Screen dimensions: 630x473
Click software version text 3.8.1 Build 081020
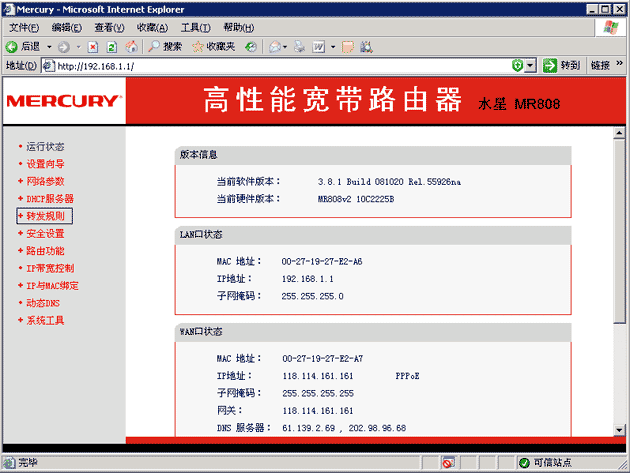(389, 182)
